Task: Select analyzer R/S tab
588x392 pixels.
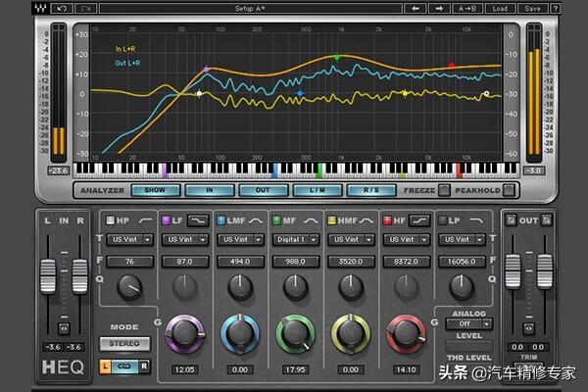Action: coord(371,190)
